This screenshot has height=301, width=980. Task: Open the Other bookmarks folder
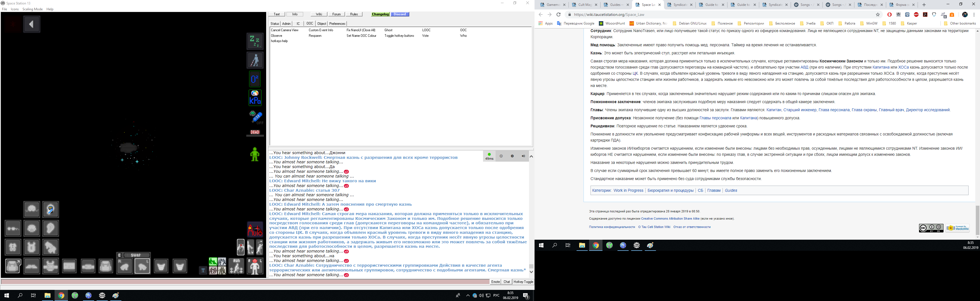pos(960,23)
